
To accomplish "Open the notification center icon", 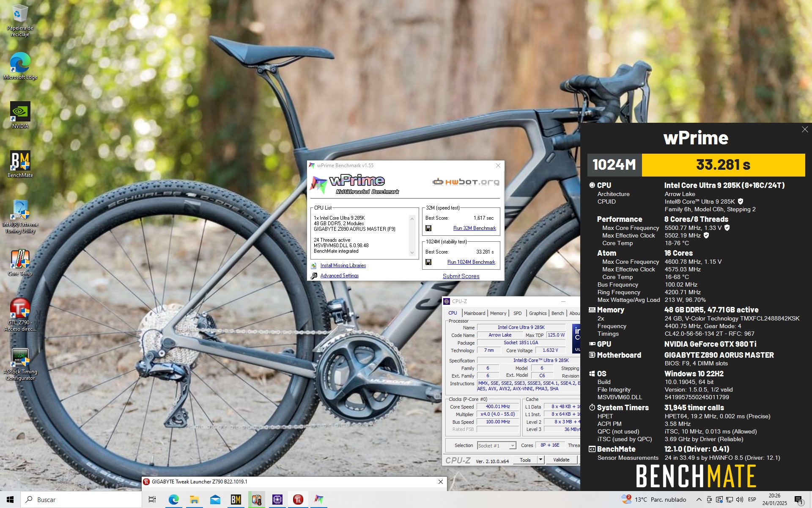I will coord(798,500).
